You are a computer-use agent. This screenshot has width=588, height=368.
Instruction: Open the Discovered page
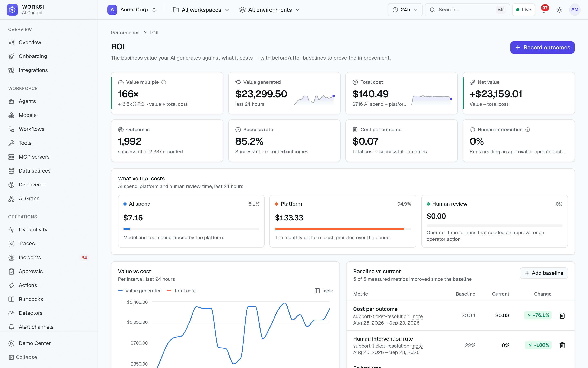click(x=49, y=184)
